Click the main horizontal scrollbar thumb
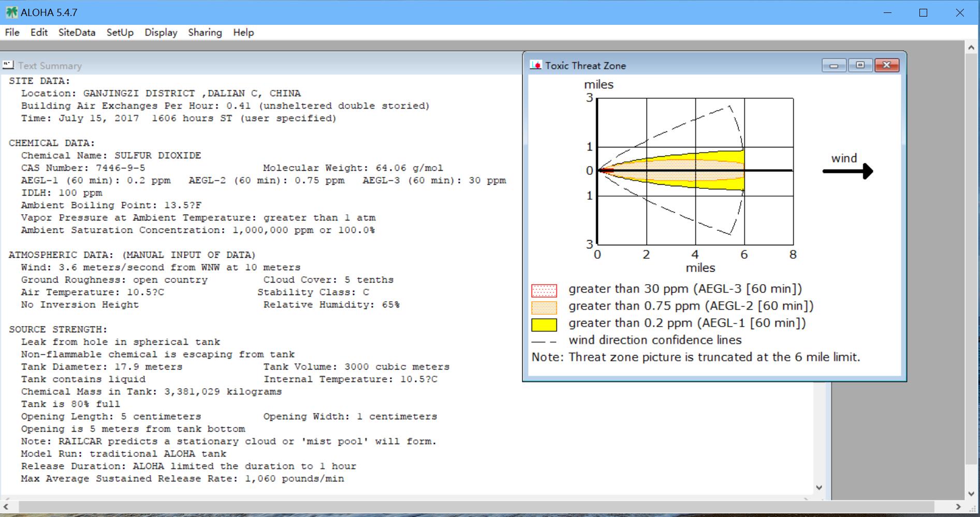This screenshot has width=980, height=517. (x=476, y=507)
